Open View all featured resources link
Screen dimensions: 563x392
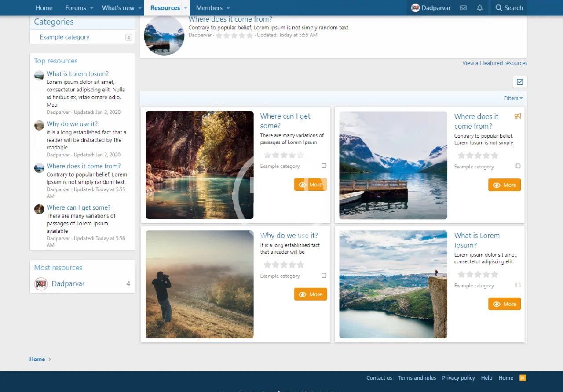tap(494, 63)
